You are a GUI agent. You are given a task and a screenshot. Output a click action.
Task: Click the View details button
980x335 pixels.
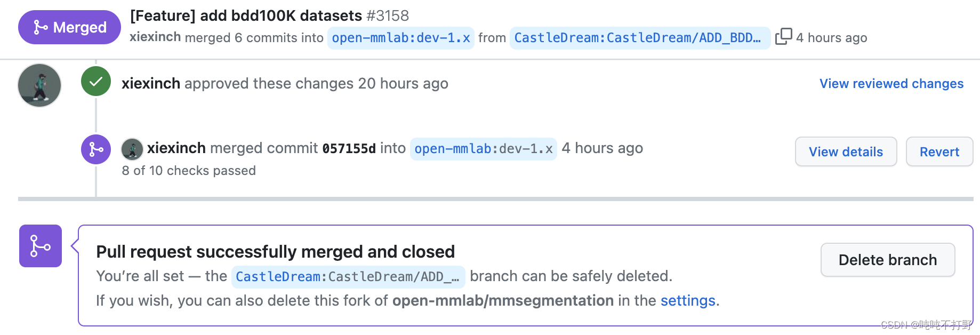click(x=846, y=151)
